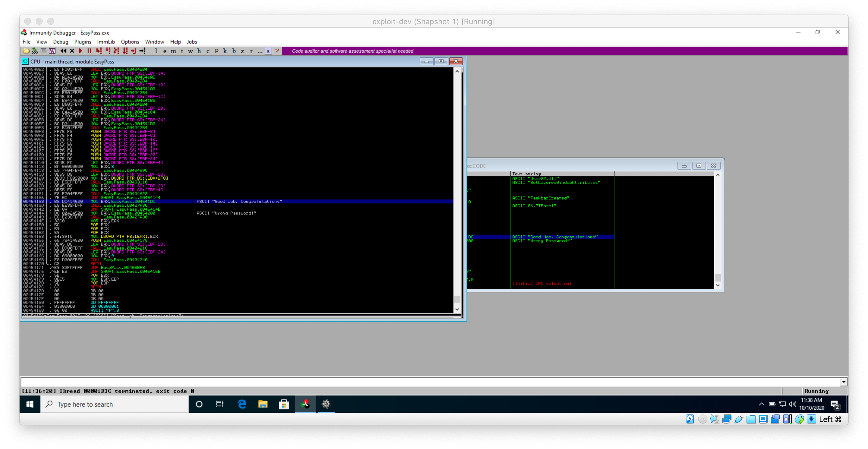Open the Jobs menu
Image resolution: width=868 pixels, height=449 pixels.
point(192,42)
